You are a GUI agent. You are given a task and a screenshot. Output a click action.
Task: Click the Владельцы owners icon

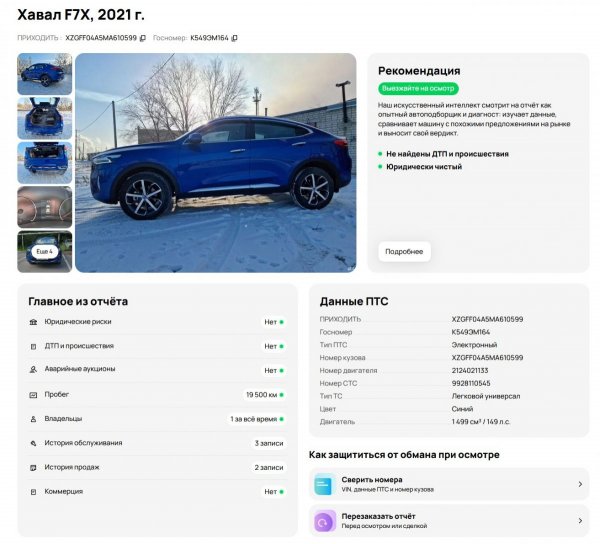point(33,419)
